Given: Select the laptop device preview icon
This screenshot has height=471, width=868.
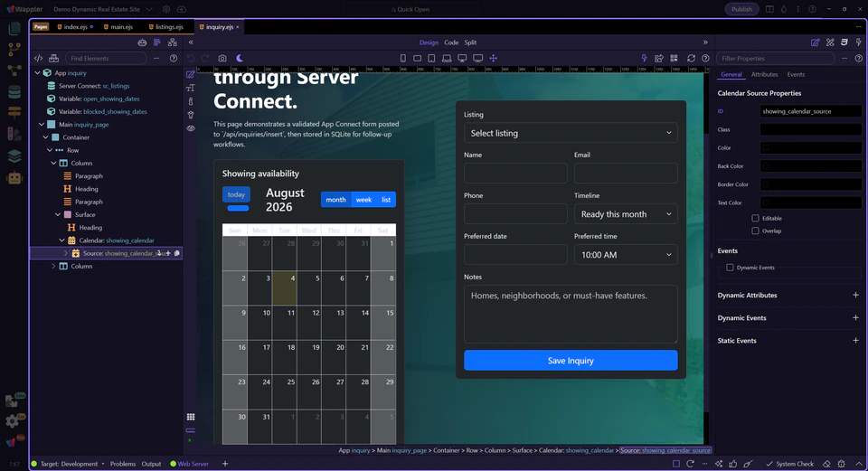Looking at the screenshot, I should (x=447, y=58).
